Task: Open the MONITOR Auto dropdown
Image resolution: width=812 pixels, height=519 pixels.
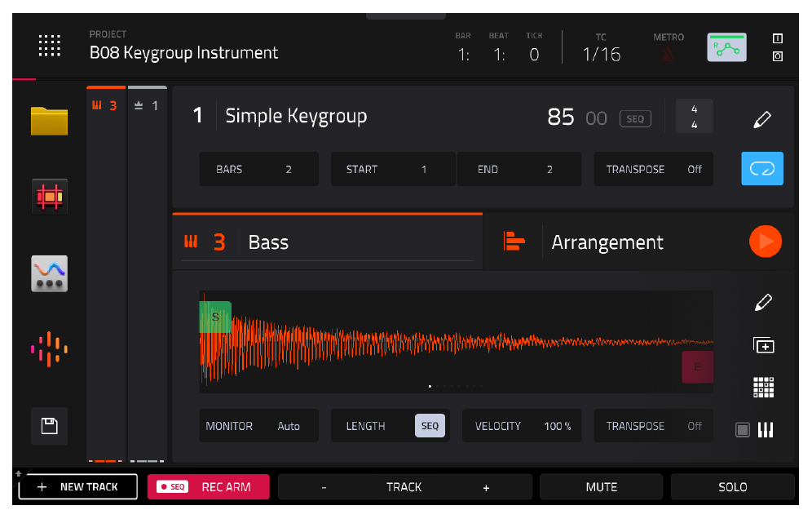Action: pyautogui.click(x=258, y=426)
